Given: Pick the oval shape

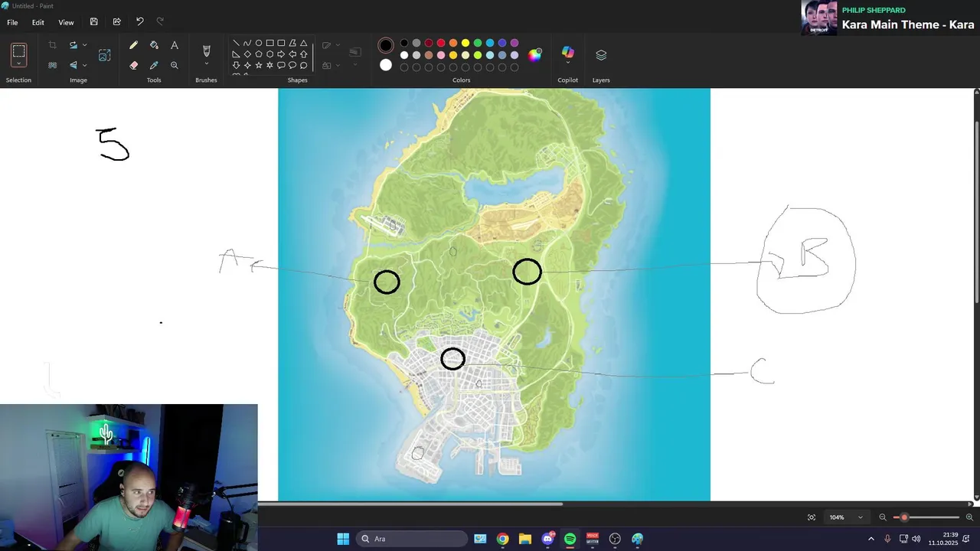Looking at the screenshot, I should point(259,44).
